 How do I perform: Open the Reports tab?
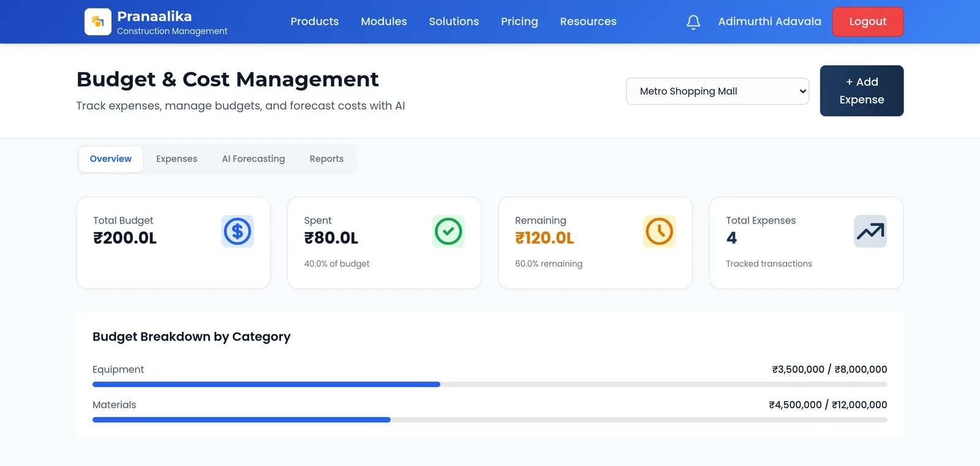326,159
